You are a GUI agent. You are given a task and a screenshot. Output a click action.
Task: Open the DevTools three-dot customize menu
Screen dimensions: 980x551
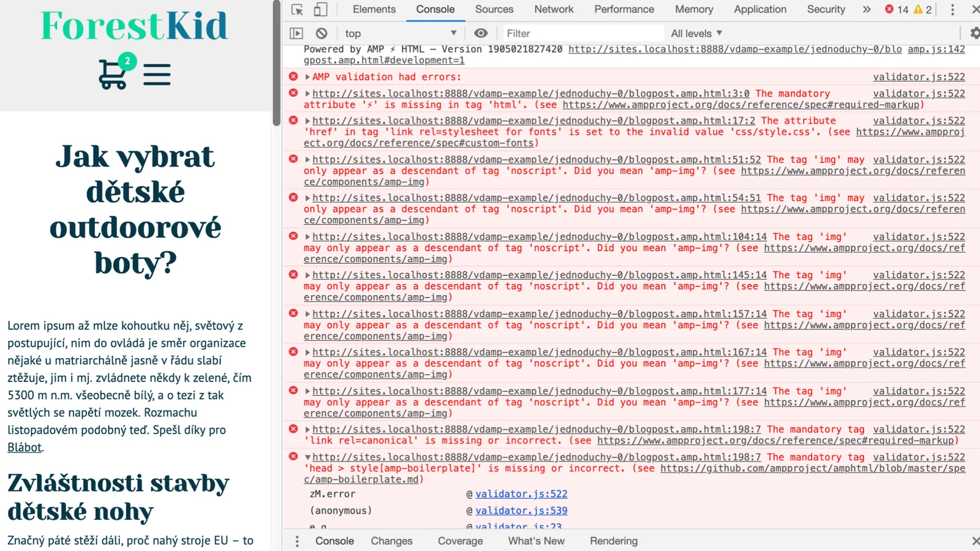tap(952, 10)
